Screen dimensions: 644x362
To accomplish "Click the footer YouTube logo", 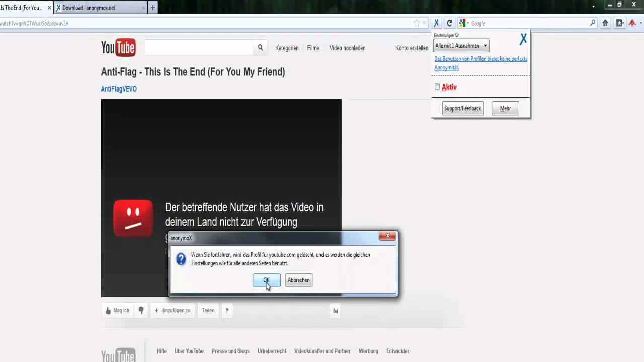I will click(118, 354).
